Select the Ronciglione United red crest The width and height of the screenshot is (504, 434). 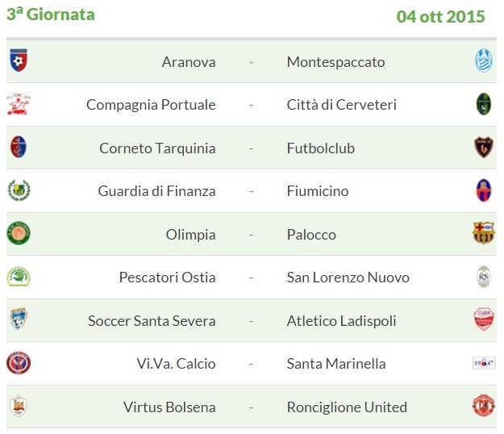(x=483, y=406)
